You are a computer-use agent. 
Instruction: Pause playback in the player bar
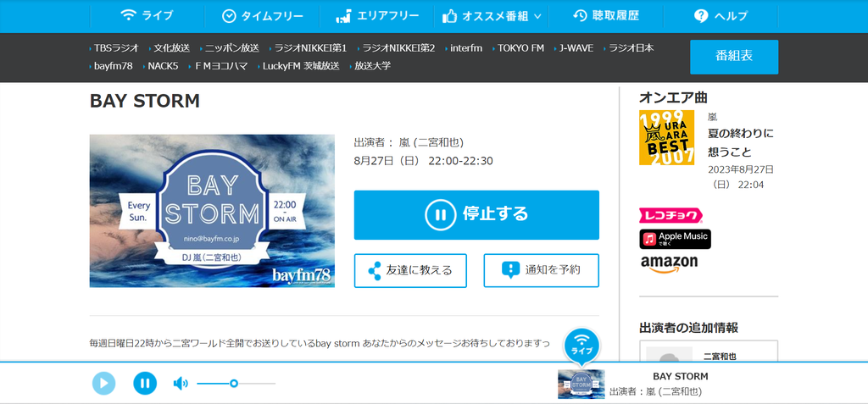point(145,383)
